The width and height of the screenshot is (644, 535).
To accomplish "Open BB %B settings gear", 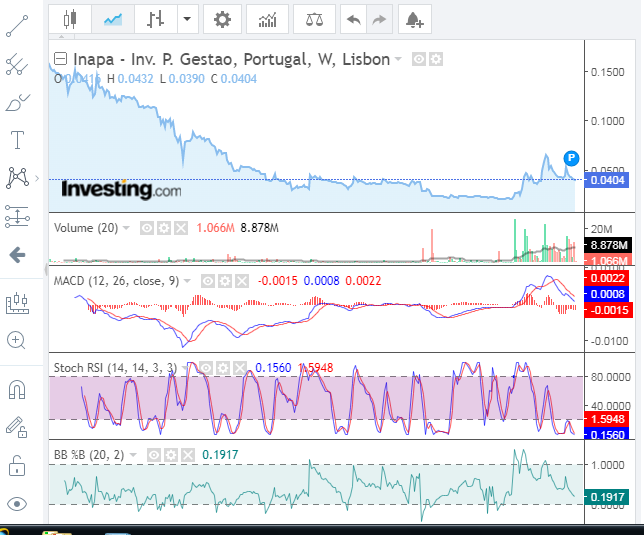I will 171,455.
